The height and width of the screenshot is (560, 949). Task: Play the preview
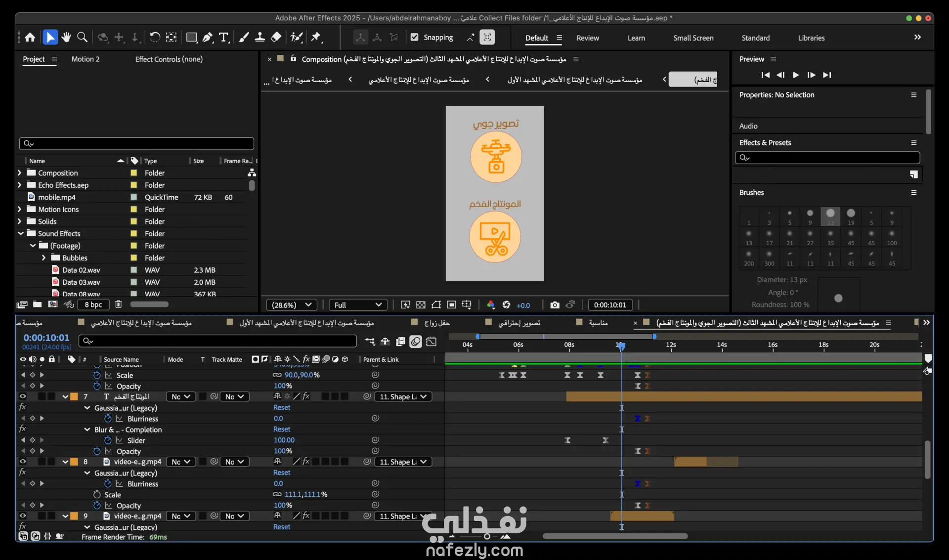coord(796,75)
